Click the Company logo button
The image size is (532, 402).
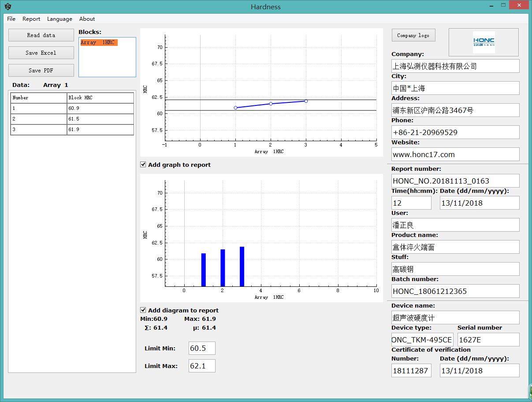[413, 35]
